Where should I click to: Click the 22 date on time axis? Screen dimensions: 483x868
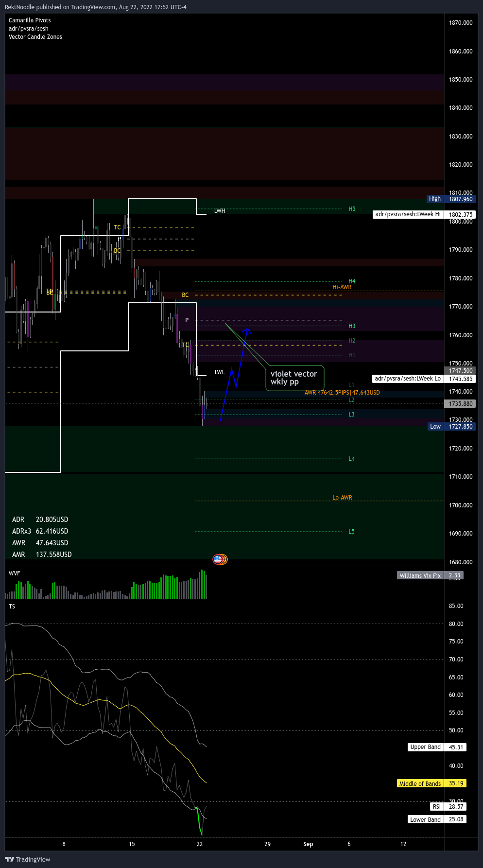(200, 844)
